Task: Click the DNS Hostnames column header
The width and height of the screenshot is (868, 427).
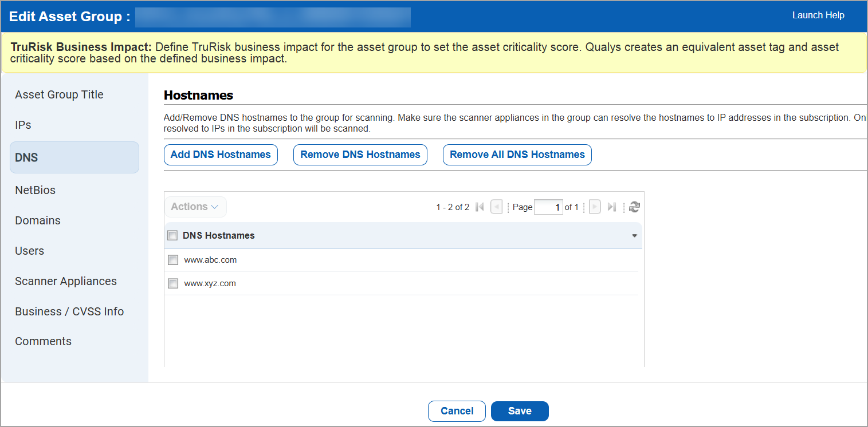Action: click(x=403, y=235)
